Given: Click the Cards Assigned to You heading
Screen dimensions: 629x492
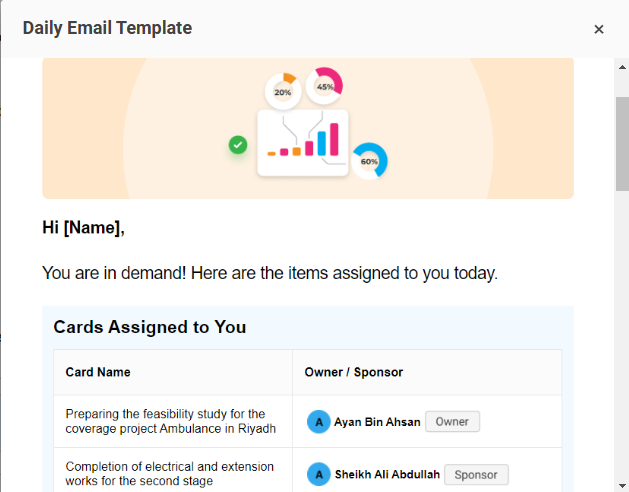Looking at the screenshot, I should (x=150, y=327).
